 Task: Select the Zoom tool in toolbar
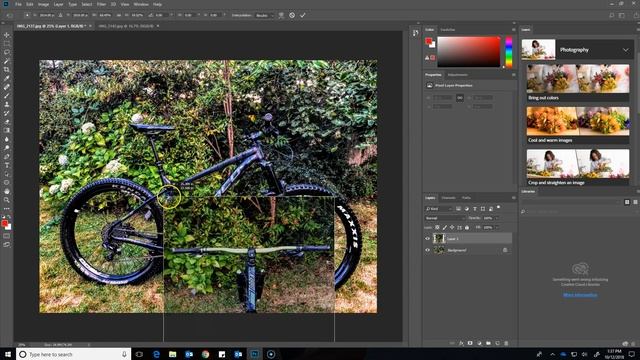click(x=7, y=200)
